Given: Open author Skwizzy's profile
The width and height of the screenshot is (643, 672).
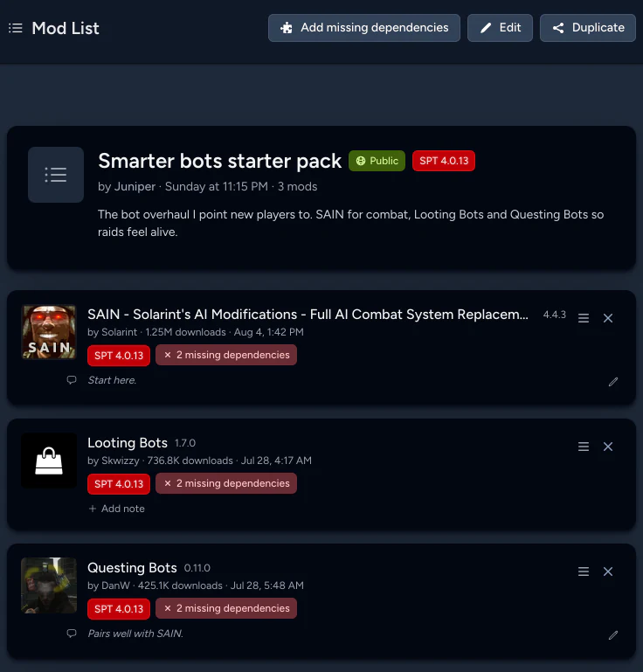Looking at the screenshot, I should [120, 461].
